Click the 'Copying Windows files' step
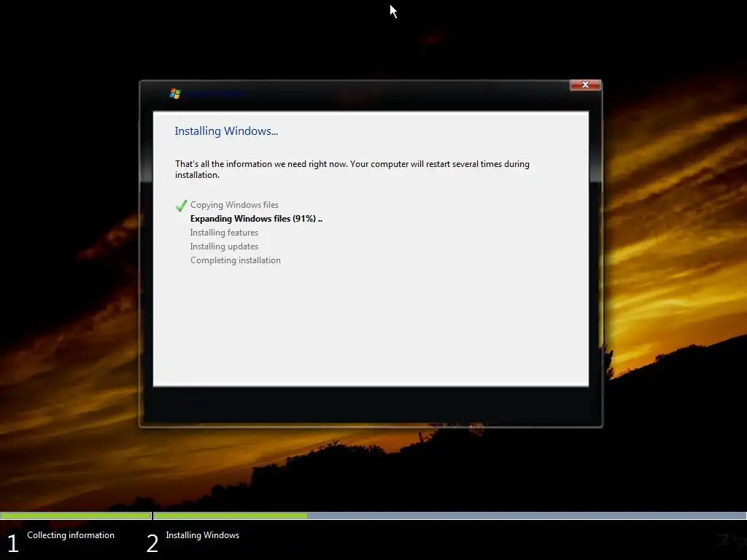 (x=234, y=205)
